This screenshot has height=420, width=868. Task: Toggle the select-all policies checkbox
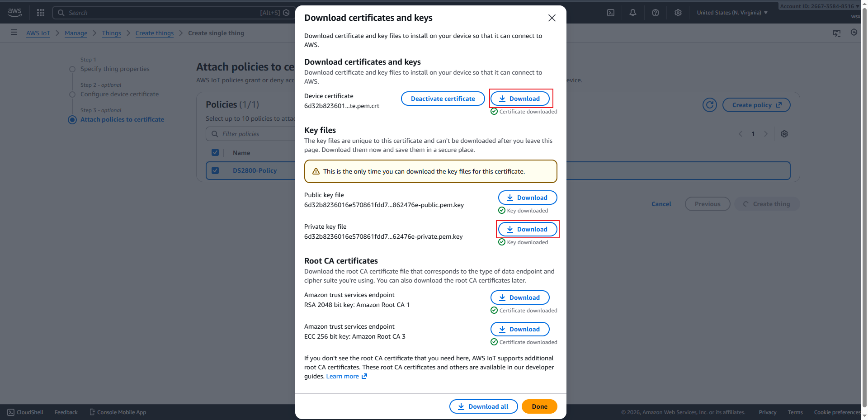[x=215, y=152]
